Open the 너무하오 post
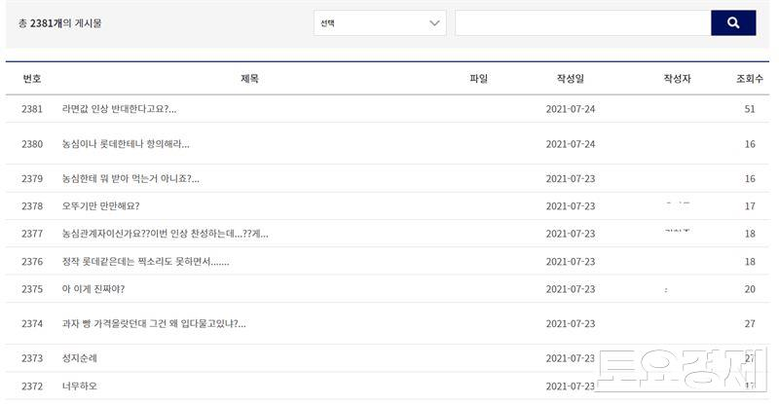The image size is (779, 404). [79, 386]
